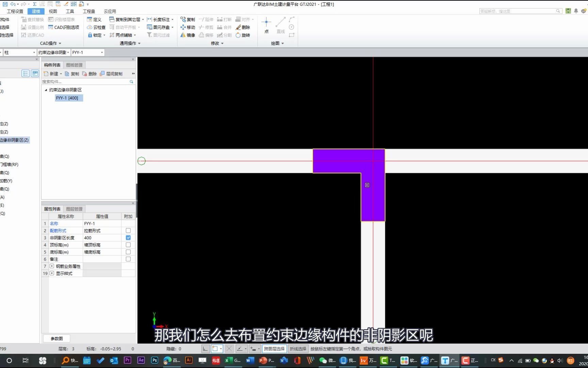This screenshot has width=588, height=368.
Task: Switch to the 图纸管理 tab
Action: (74, 65)
